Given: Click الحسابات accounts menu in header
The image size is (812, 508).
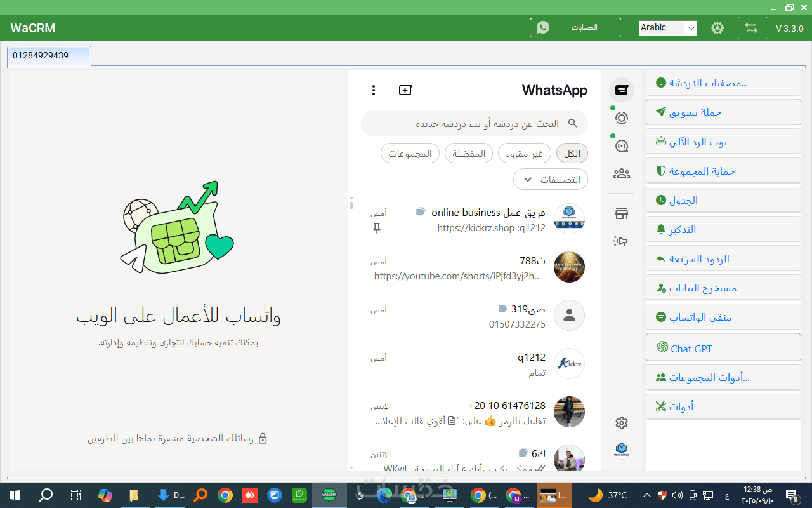Looking at the screenshot, I should point(584,28).
